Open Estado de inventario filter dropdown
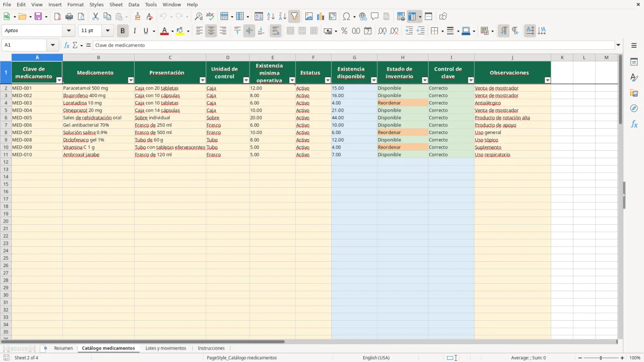644x362 pixels. (x=425, y=80)
